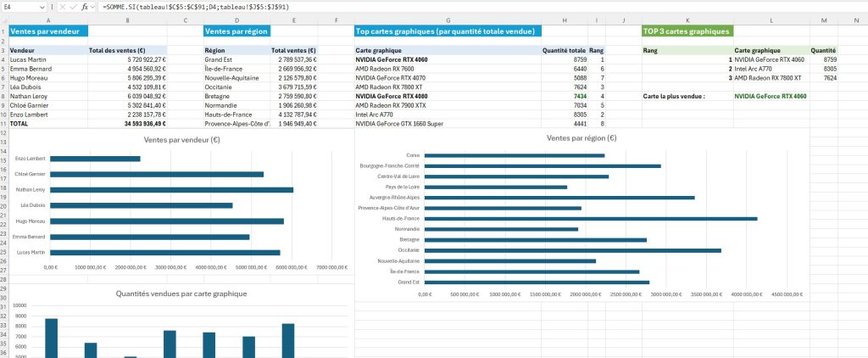Select 'AMD Radeon RX 7800 XT' in TOP 3 table
Screen dimensions: 868x358
[x=771, y=77]
